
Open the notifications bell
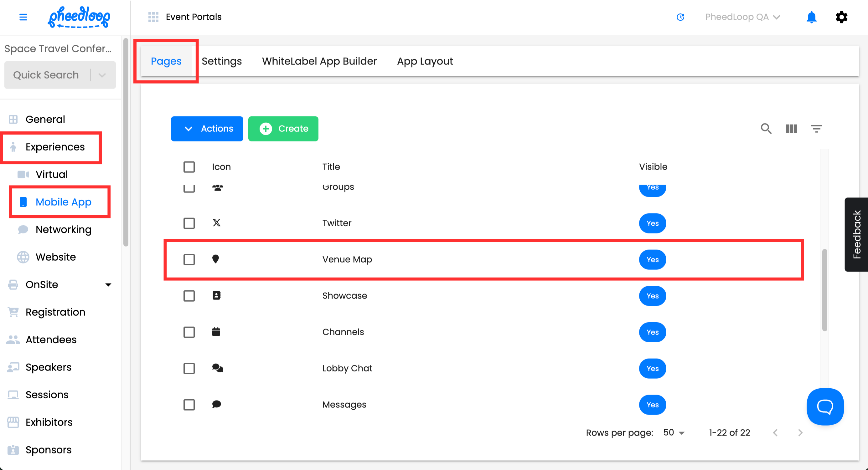811,17
